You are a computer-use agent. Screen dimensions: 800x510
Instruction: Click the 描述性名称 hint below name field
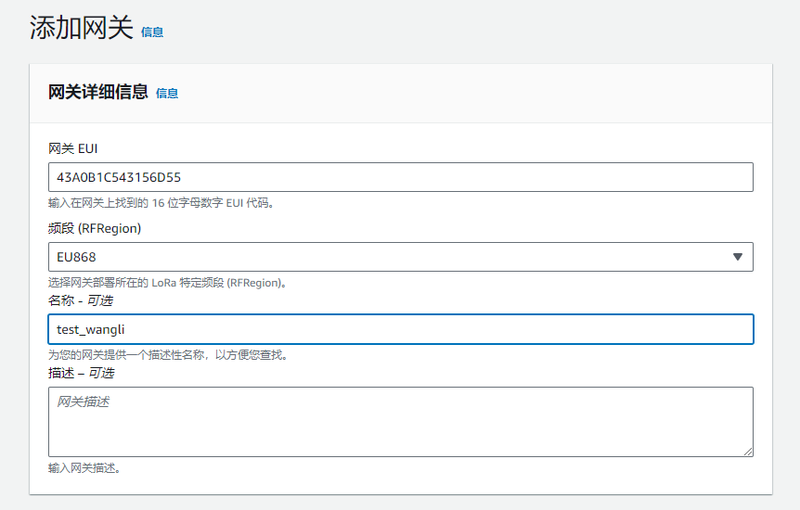pos(168,355)
